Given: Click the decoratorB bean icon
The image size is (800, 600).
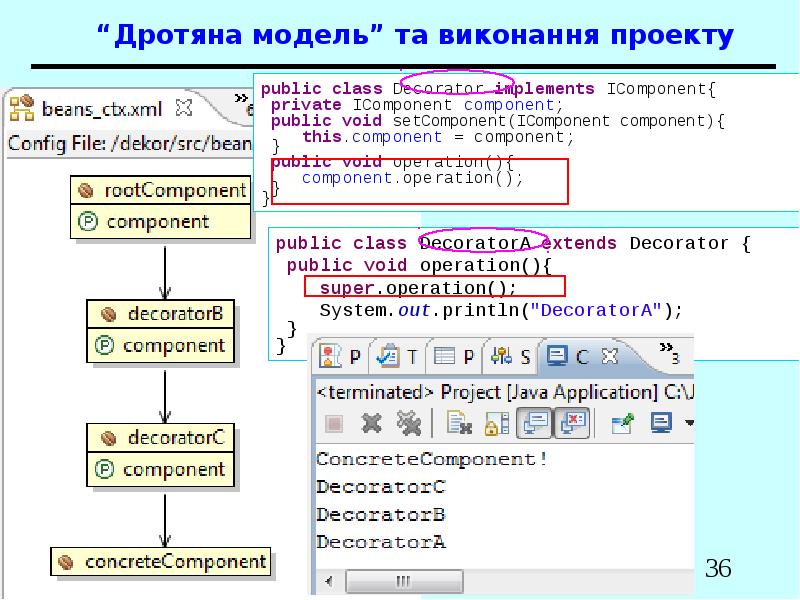Looking at the screenshot, I should [x=108, y=314].
